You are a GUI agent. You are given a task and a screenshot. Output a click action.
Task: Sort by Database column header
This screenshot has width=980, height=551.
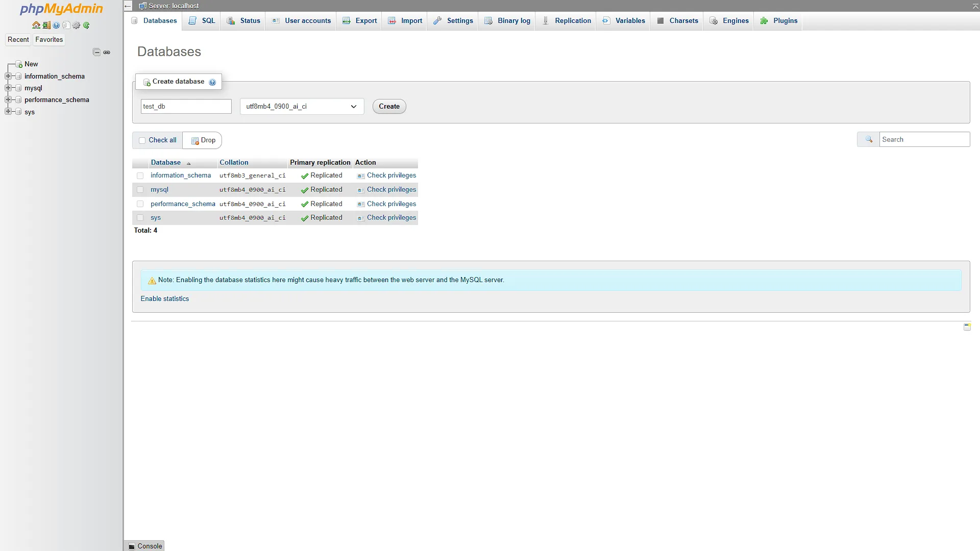(165, 163)
